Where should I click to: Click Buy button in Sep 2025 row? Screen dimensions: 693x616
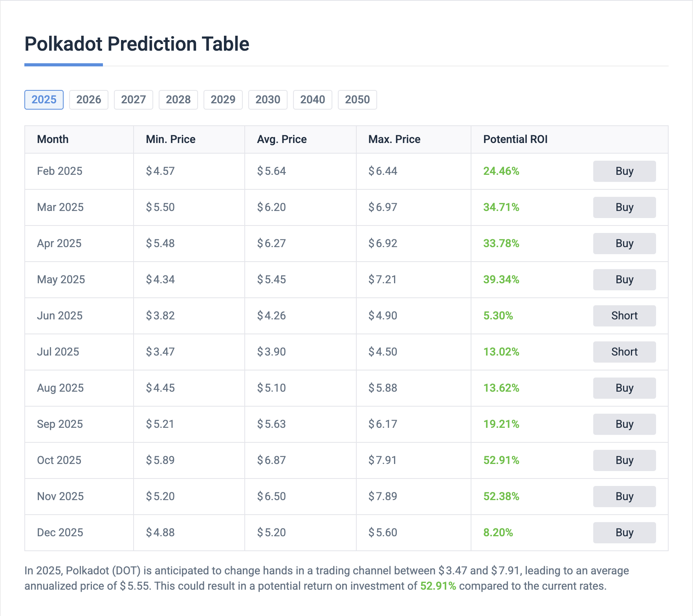[x=625, y=424]
